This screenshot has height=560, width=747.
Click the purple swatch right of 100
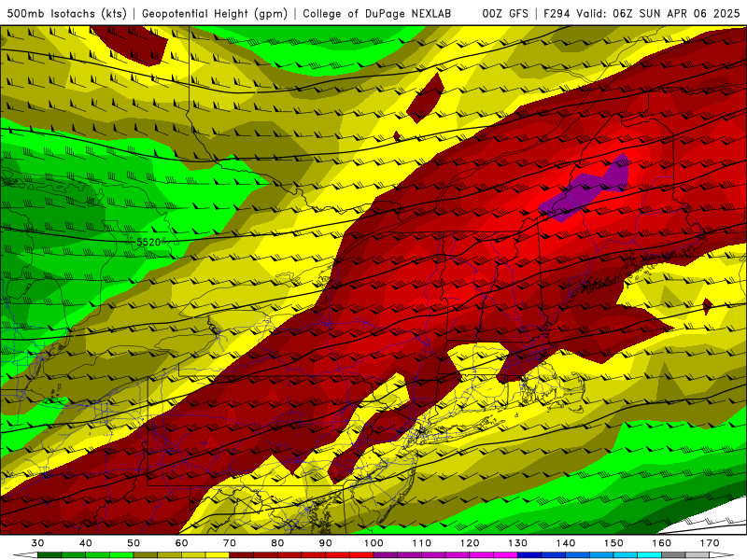click(x=386, y=555)
